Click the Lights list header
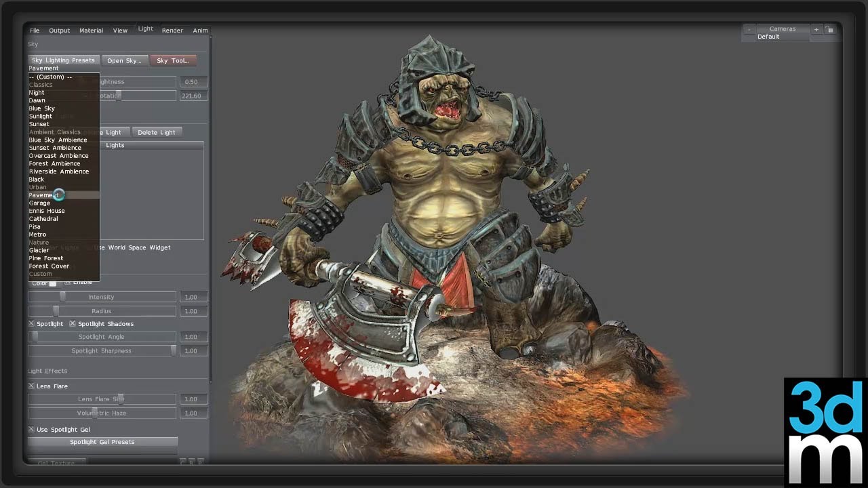Screen dimensions: 868x488 (x=115, y=145)
